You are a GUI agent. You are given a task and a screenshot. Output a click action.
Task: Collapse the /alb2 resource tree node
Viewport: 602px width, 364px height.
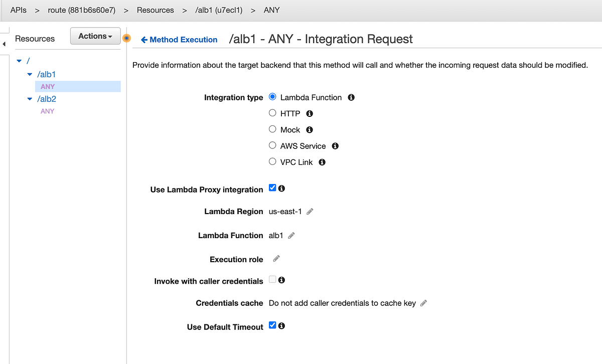point(29,99)
